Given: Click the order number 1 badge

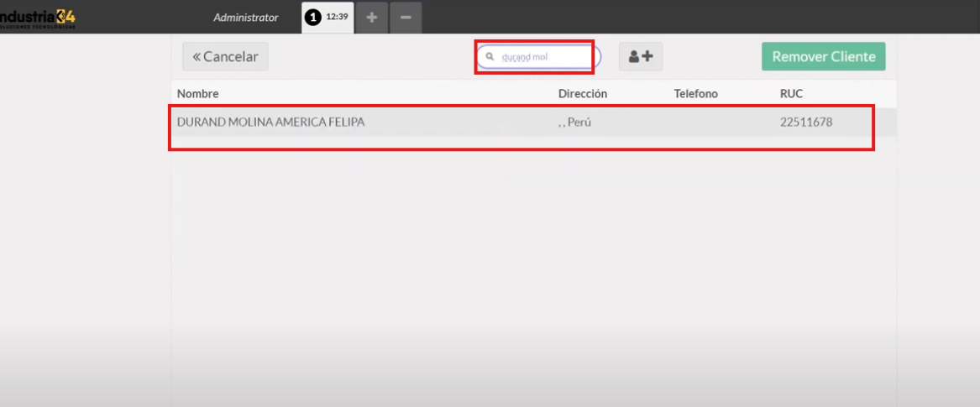Looking at the screenshot, I should pyautogui.click(x=313, y=18).
